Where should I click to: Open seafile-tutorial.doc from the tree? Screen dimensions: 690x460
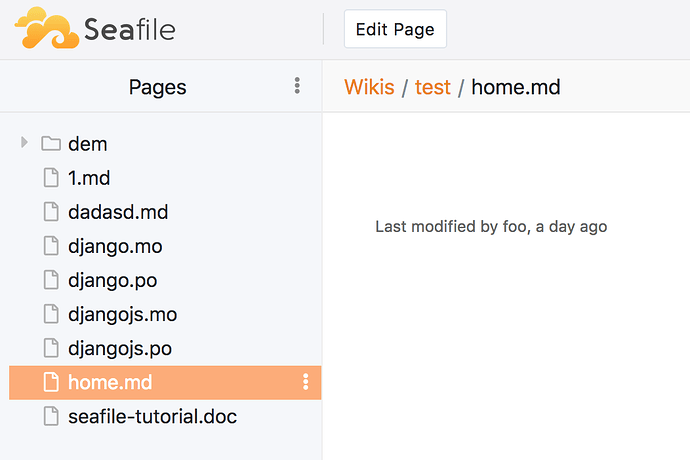coord(152,416)
